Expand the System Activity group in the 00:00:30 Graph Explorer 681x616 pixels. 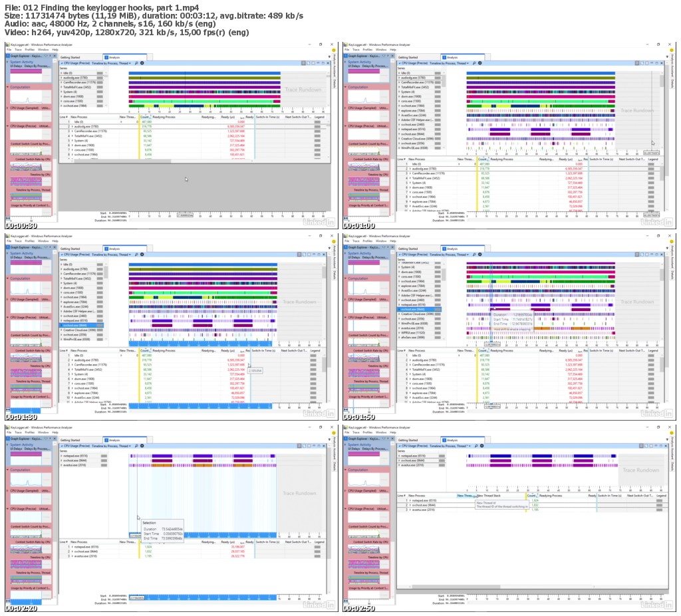(8, 62)
